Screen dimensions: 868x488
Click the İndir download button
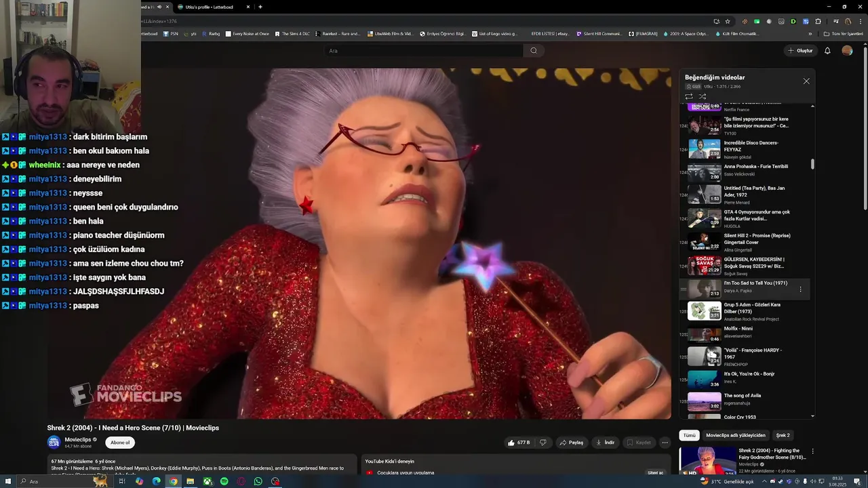[605, 443]
